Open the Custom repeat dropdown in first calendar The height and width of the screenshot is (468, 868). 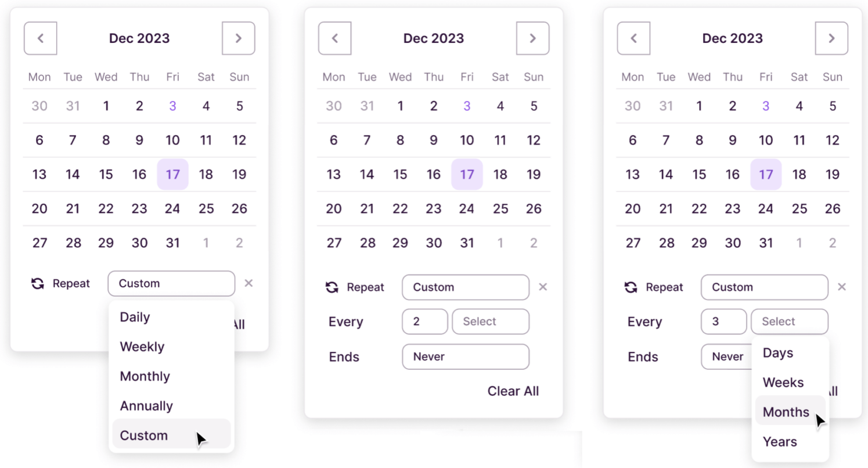click(x=171, y=283)
